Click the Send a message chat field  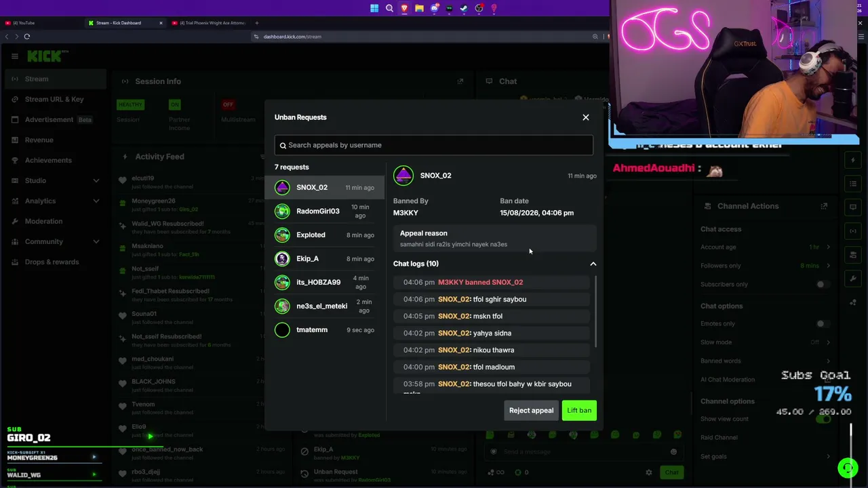[583, 452]
